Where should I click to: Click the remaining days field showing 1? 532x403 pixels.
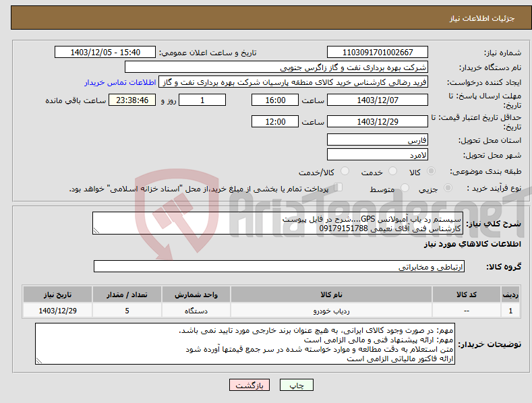pos(202,100)
